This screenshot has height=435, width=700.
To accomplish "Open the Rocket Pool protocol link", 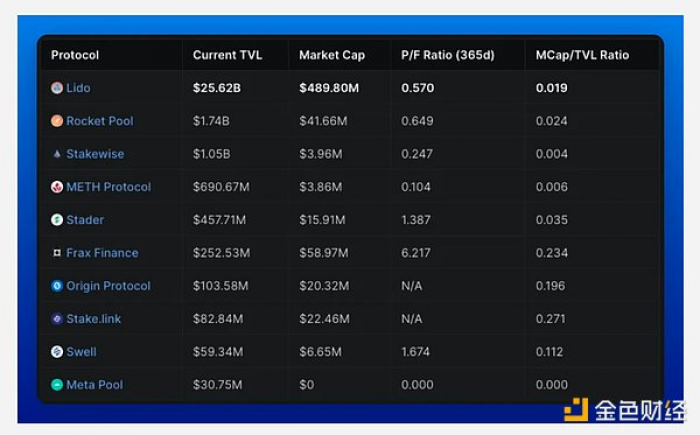I will pos(100,121).
